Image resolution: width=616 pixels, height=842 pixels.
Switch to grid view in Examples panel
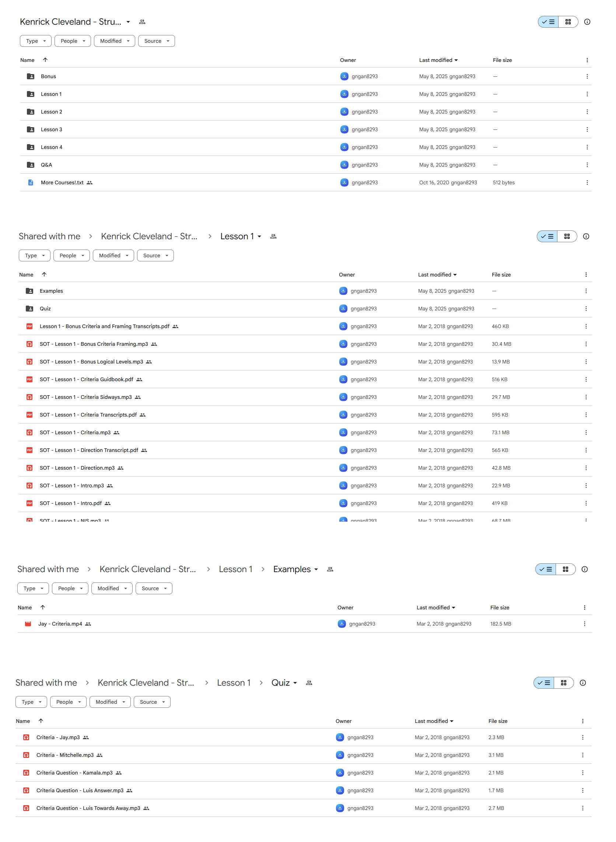pyautogui.click(x=565, y=569)
